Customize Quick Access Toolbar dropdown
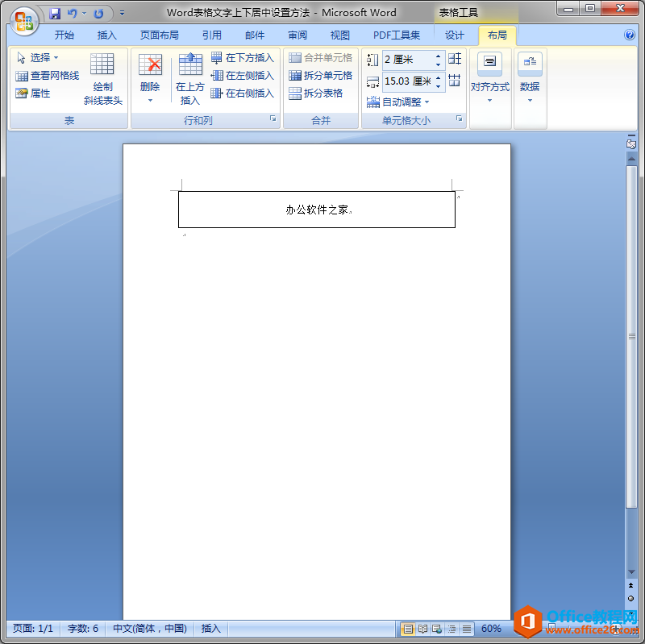645x644 pixels. pyautogui.click(x=123, y=14)
